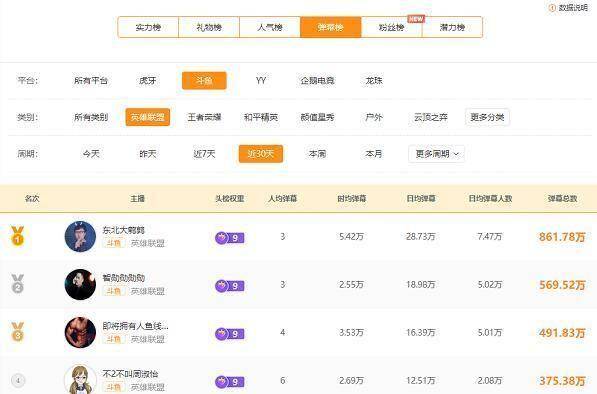
Task: Switch to the 实力榜 tab
Action: click(x=148, y=27)
